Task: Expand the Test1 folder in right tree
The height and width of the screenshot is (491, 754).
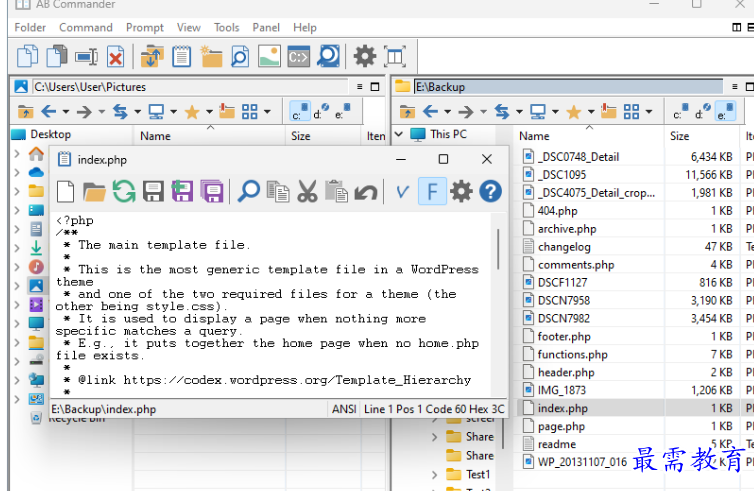Action: [434, 475]
